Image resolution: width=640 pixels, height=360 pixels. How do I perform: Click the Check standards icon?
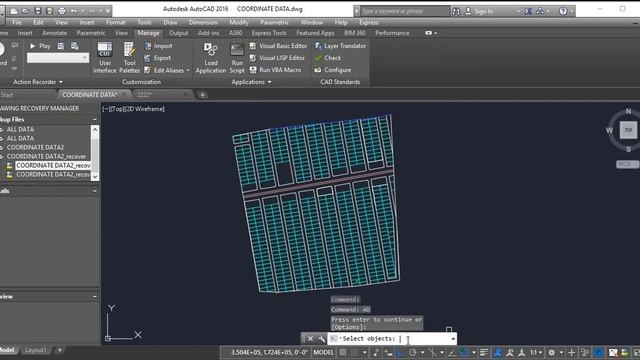tap(318, 58)
